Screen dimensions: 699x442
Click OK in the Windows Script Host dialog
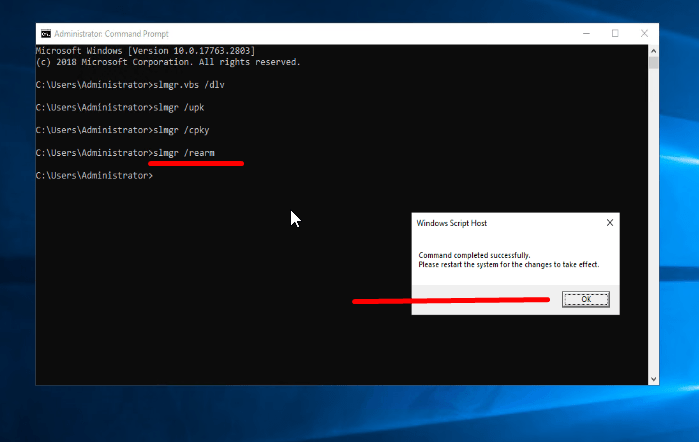[585, 299]
